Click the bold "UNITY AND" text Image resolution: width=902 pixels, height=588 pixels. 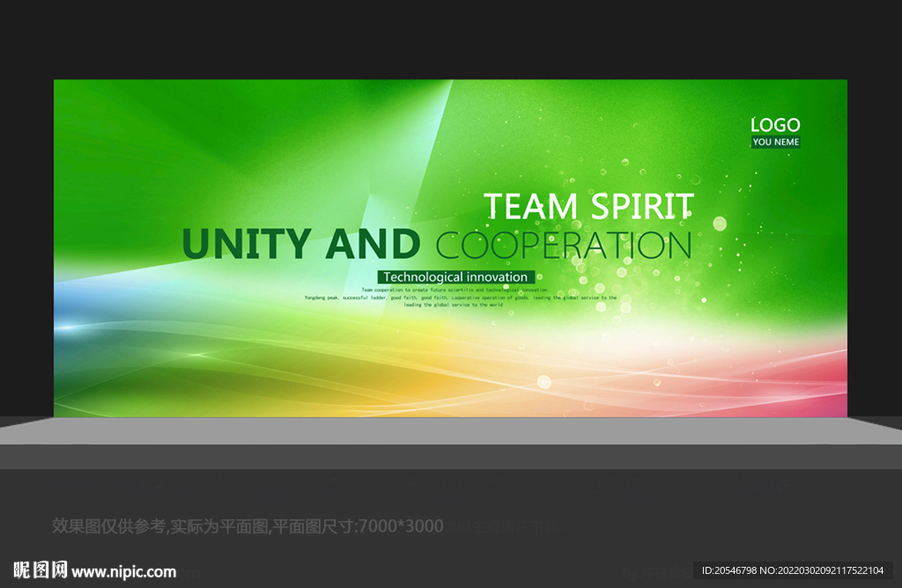pyautogui.click(x=301, y=245)
